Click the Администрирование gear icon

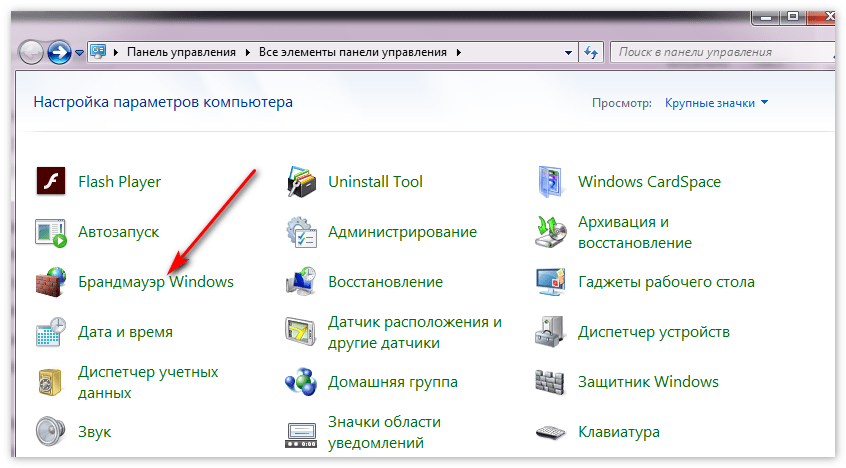coord(301,232)
